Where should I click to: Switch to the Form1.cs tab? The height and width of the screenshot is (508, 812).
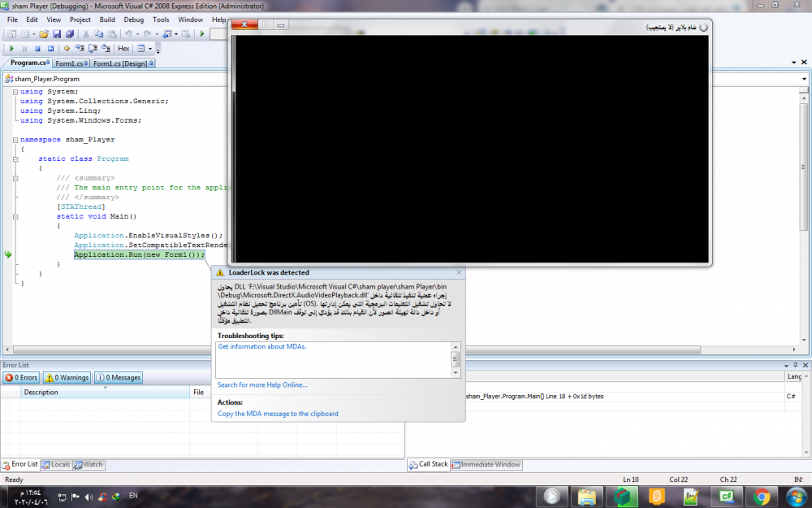coord(71,63)
